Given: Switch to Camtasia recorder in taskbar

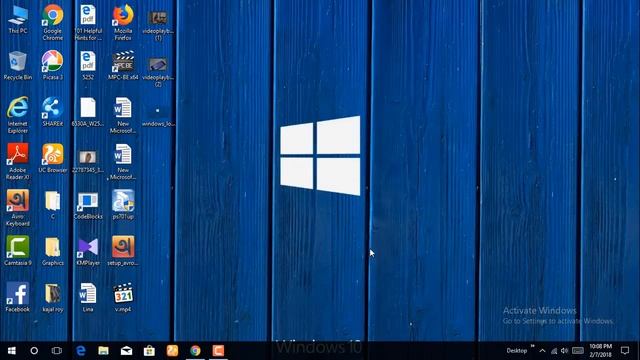Looking at the screenshot, I should pos(218,351).
